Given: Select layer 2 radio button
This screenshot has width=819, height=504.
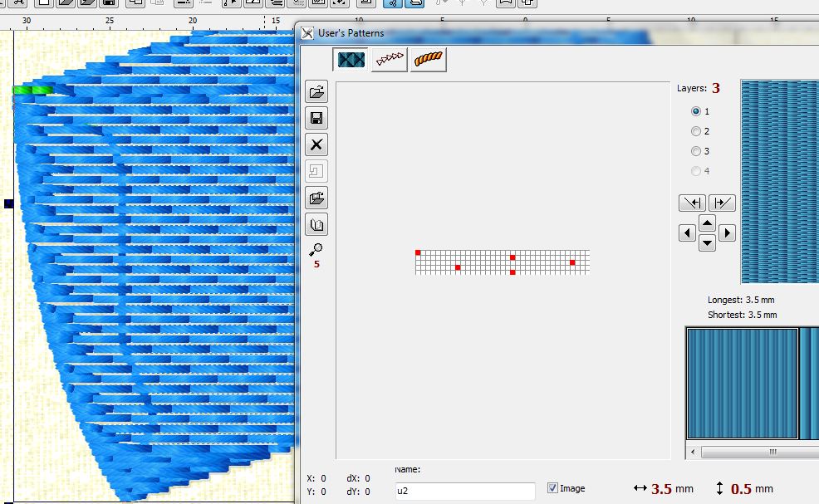Looking at the screenshot, I should (x=696, y=131).
